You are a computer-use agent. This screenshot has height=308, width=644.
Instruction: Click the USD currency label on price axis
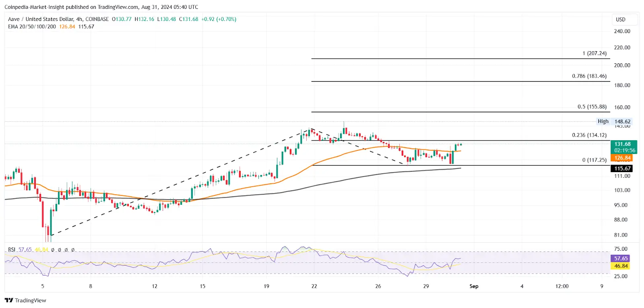coord(621,19)
